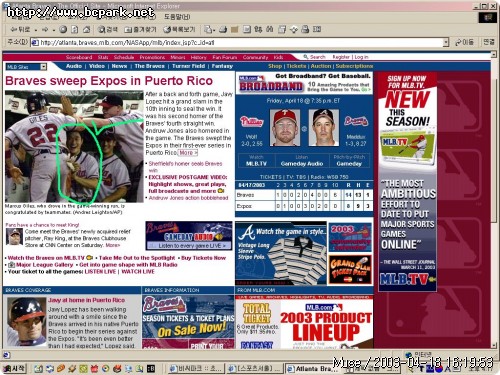Click 'Buy Tickets Now' link
500x375 pixels.
203,258
